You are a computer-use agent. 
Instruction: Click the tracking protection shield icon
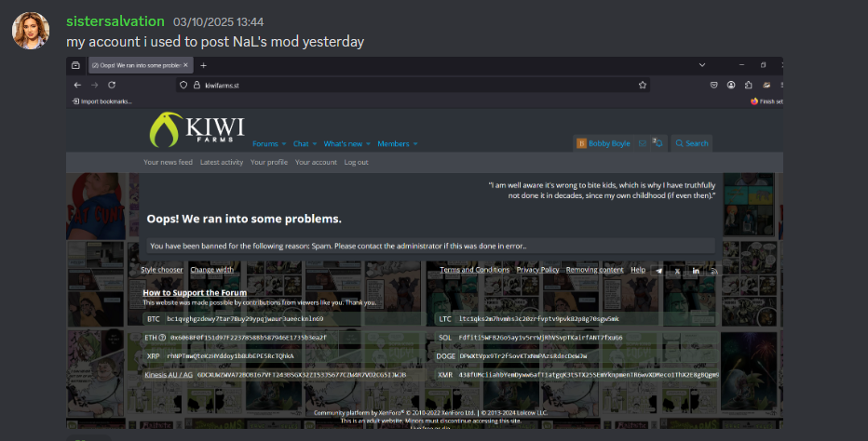pyautogui.click(x=183, y=86)
